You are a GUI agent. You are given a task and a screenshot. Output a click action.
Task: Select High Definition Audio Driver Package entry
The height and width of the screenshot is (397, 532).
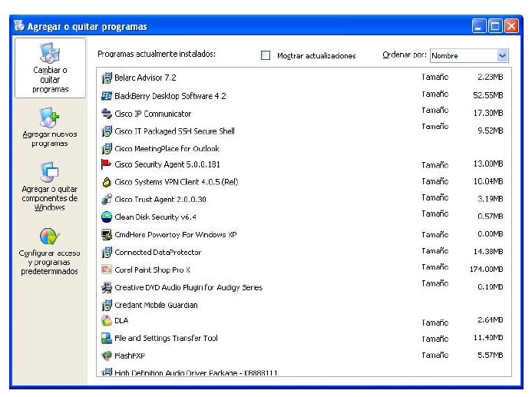tap(196, 372)
